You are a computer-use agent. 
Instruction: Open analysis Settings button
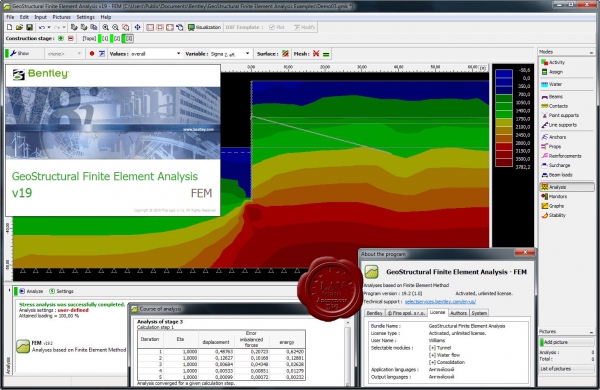coord(62,291)
